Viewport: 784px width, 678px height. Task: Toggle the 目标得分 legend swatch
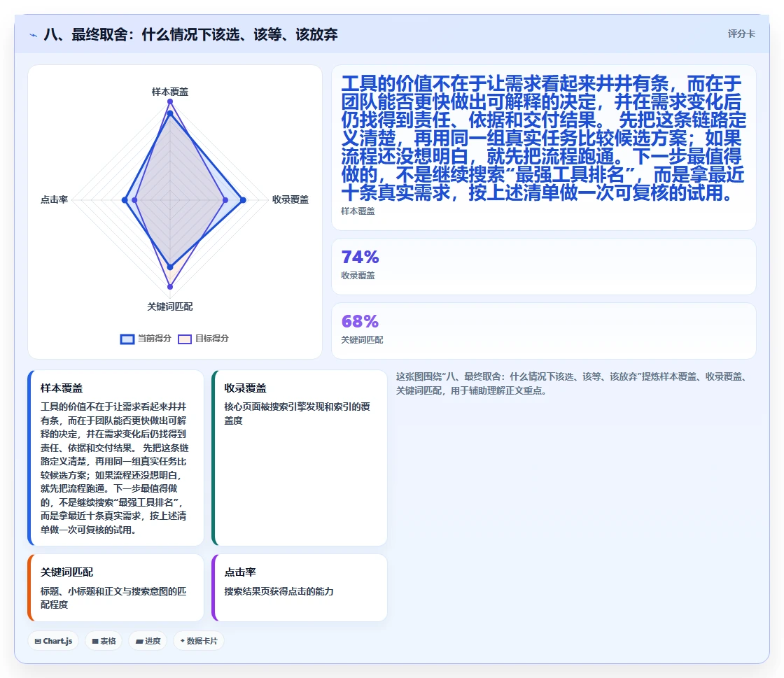coord(185,339)
